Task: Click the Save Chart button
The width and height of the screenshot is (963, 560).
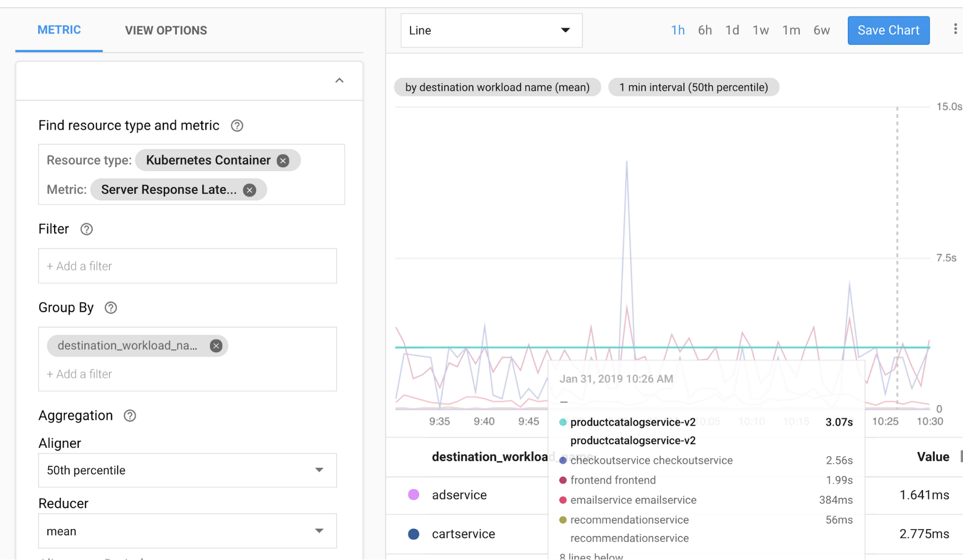Action: coord(888,29)
